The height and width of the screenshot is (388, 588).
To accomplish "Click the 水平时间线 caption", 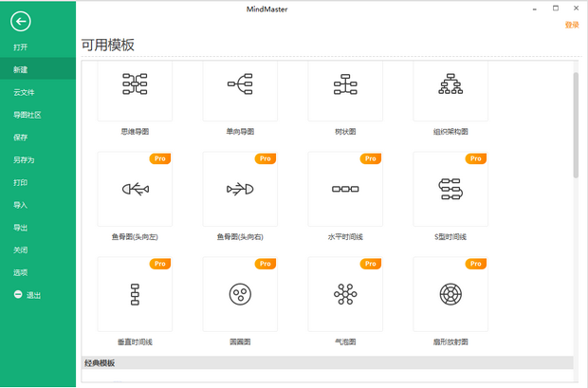I will coord(345,237).
